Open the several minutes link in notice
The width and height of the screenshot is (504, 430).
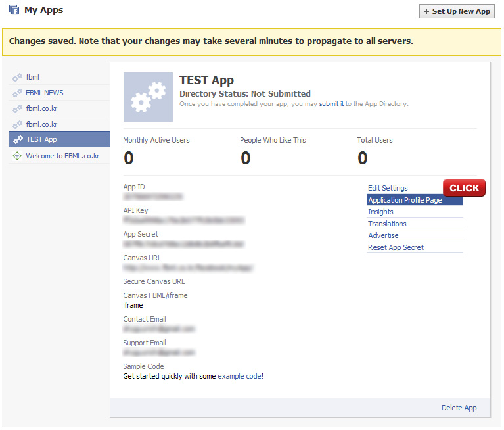pyautogui.click(x=258, y=41)
